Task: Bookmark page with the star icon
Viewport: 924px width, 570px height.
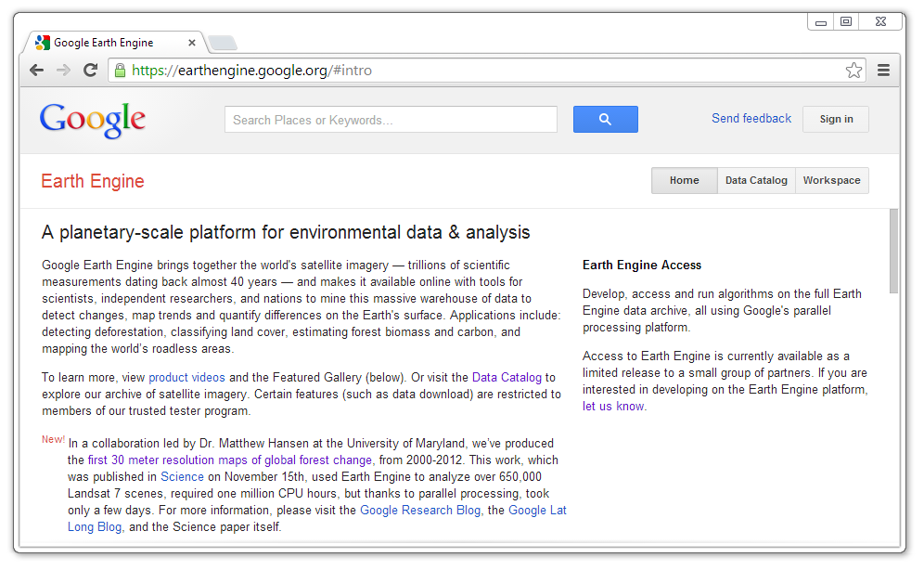Action: [853, 71]
